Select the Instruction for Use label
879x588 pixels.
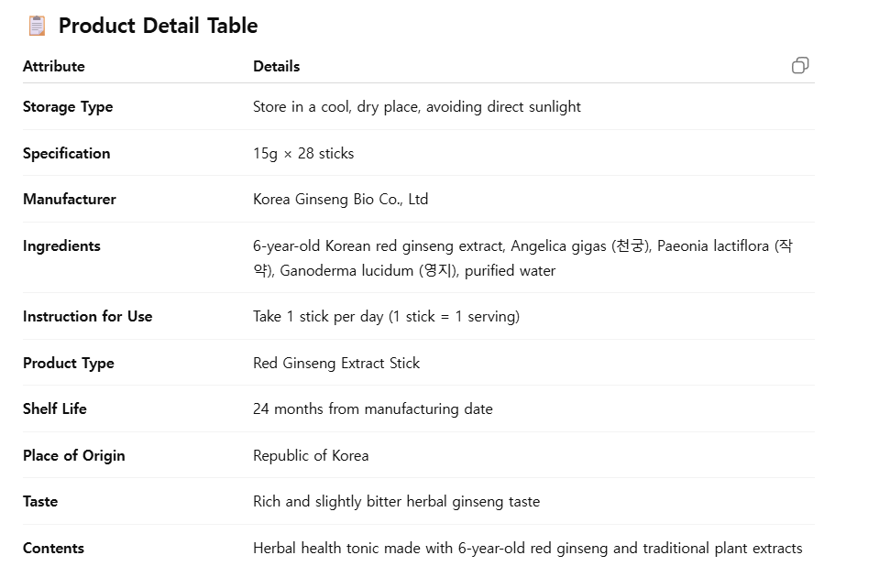click(88, 316)
